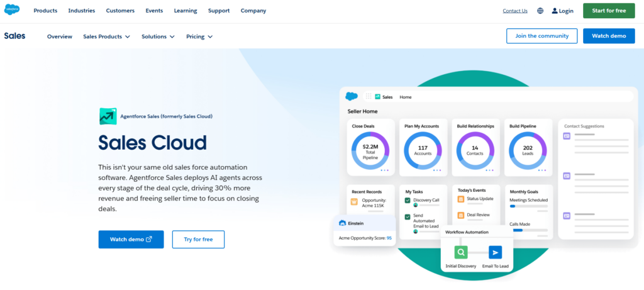The height and width of the screenshot is (290, 644).
Task: Click the Join the community button
Action: pos(541,36)
